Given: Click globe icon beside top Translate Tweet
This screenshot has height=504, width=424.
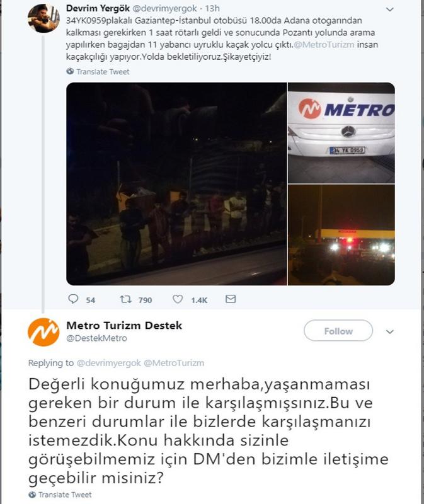Looking at the screenshot, I should coord(70,71).
